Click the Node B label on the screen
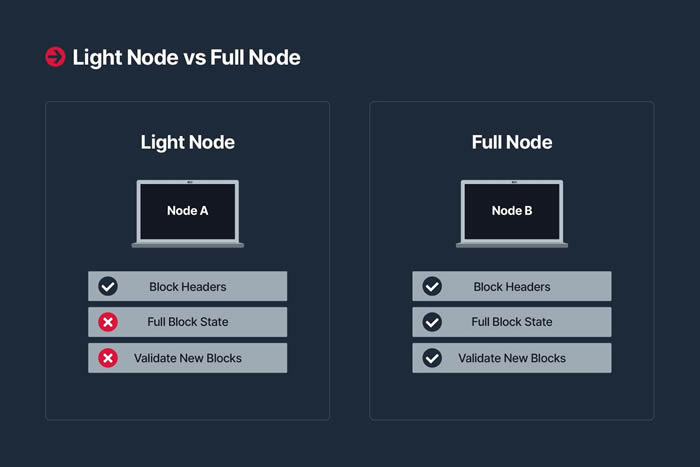Image resolution: width=700 pixels, height=467 pixels. pyautogui.click(x=512, y=211)
